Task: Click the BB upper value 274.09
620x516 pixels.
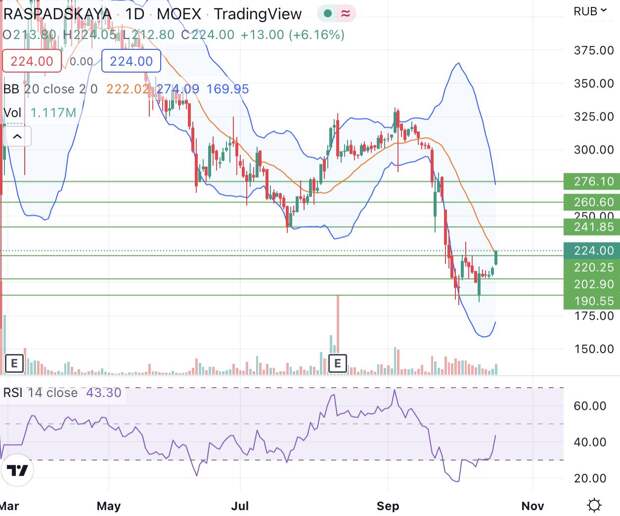Action: [178, 89]
